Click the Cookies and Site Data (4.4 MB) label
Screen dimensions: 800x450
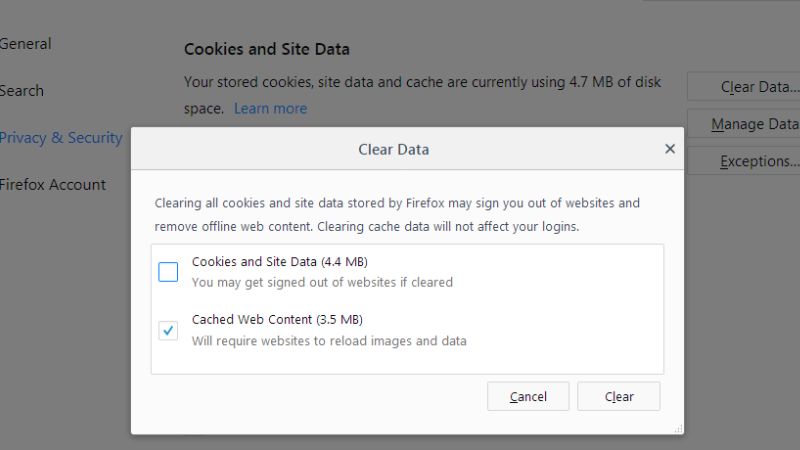pyautogui.click(x=280, y=262)
